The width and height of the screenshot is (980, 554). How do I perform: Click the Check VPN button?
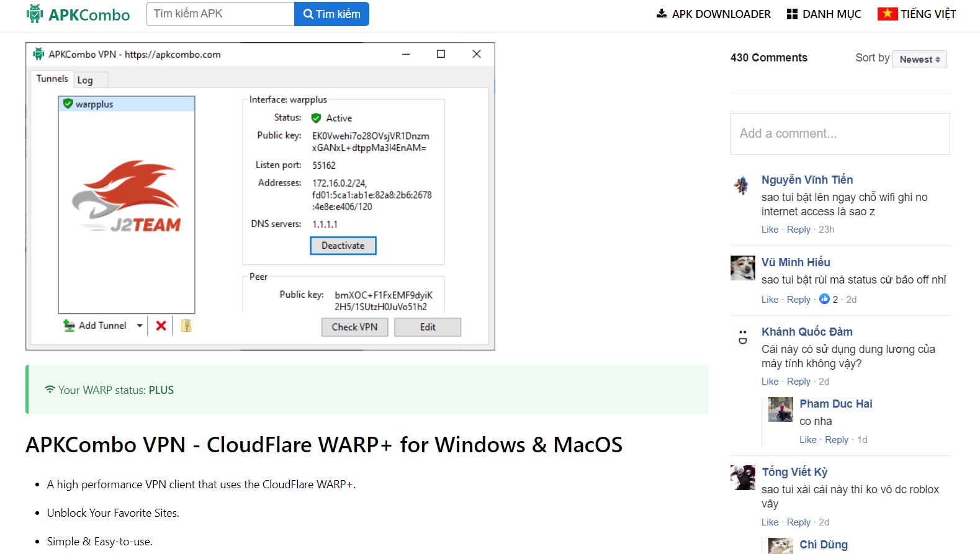tap(354, 327)
